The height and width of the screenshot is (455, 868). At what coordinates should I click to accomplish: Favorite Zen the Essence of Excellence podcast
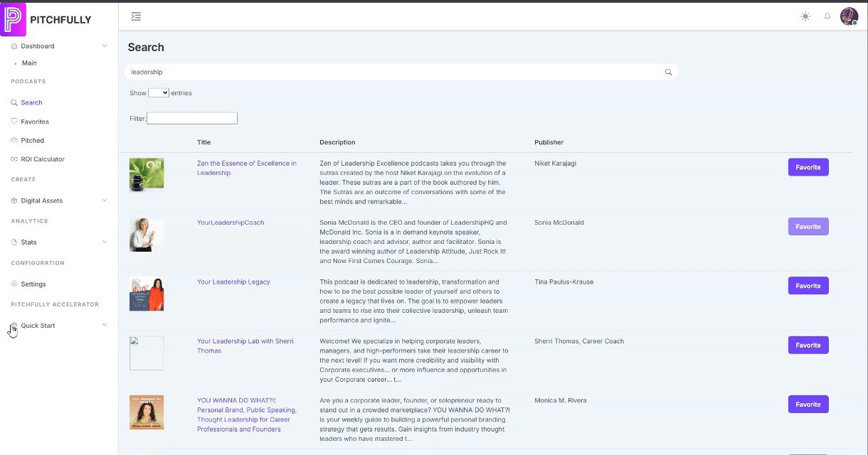tap(808, 167)
